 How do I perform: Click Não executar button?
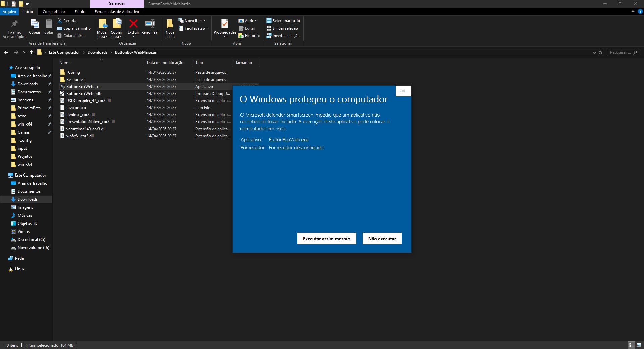coord(382,239)
